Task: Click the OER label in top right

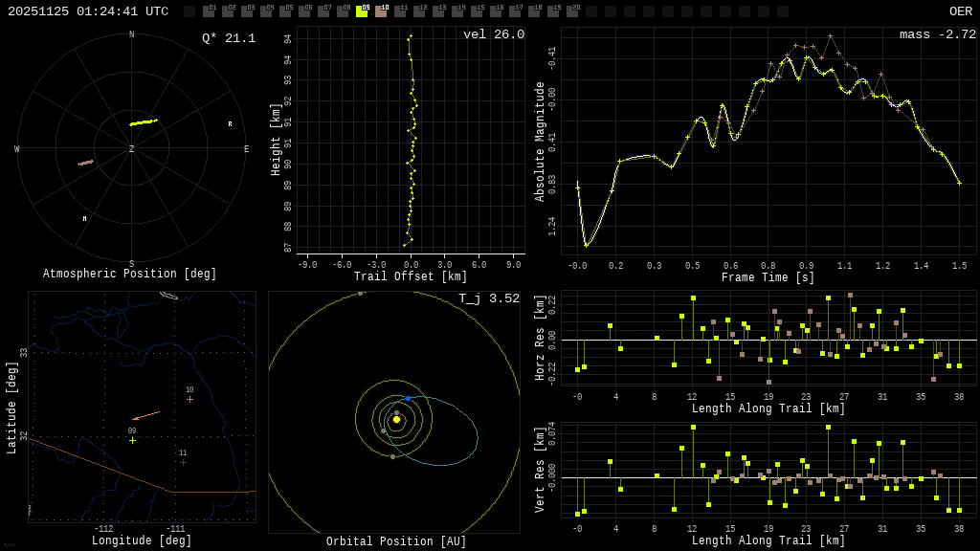Action: [x=960, y=11]
